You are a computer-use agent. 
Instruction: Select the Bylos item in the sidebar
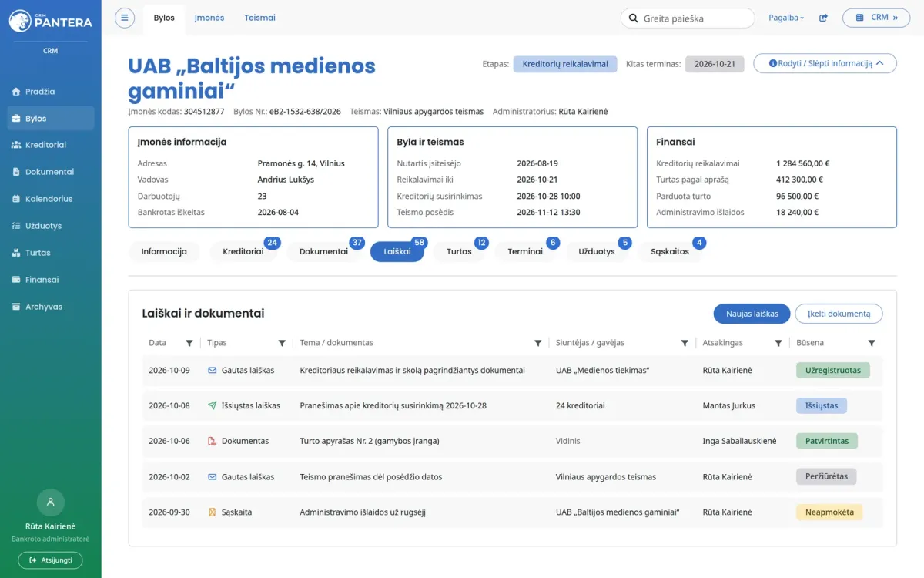click(51, 119)
